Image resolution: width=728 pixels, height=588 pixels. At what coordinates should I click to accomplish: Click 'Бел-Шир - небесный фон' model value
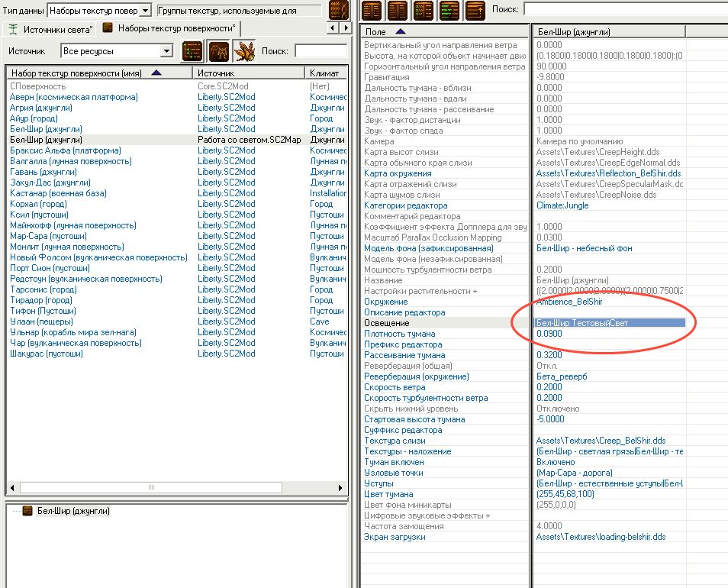click(x=584, y=248)
